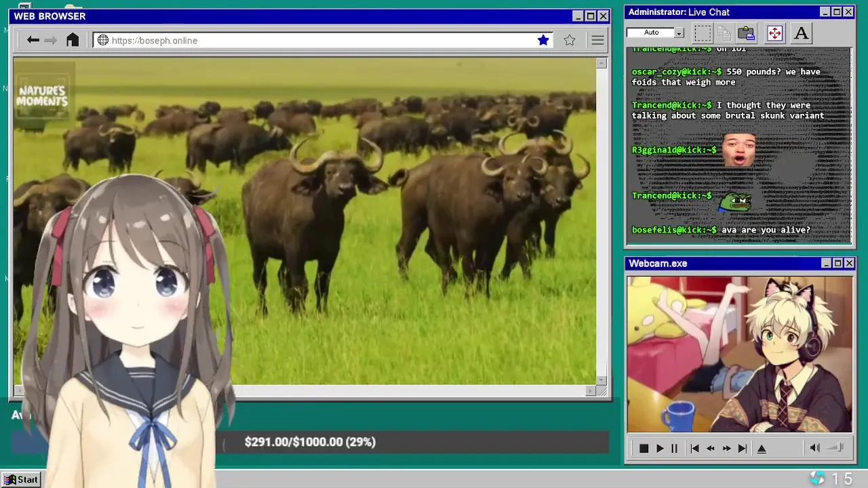Click Trancend message about brutal skunk variant
This screenshot has width=868, height=488.
point(728,110)
